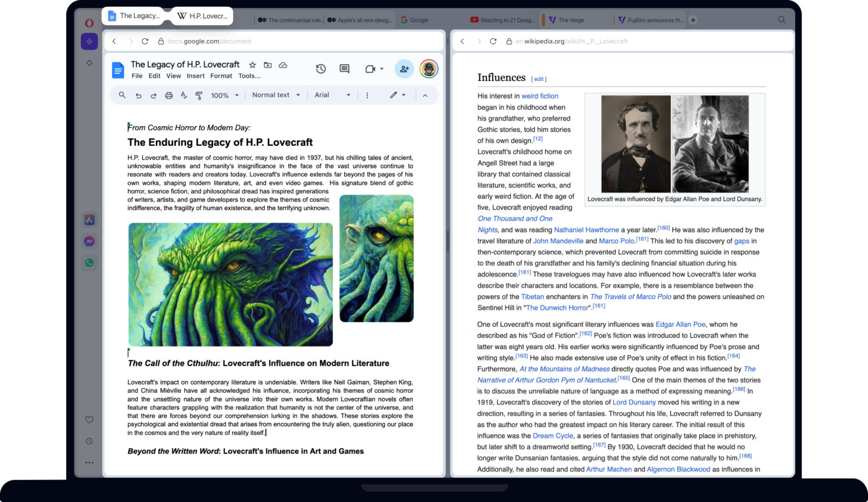The width and height of the screenshot is (868, 502).
Task: Open the Arial font family dropdown
Action: pyautogui.click(x=331, y=95)
